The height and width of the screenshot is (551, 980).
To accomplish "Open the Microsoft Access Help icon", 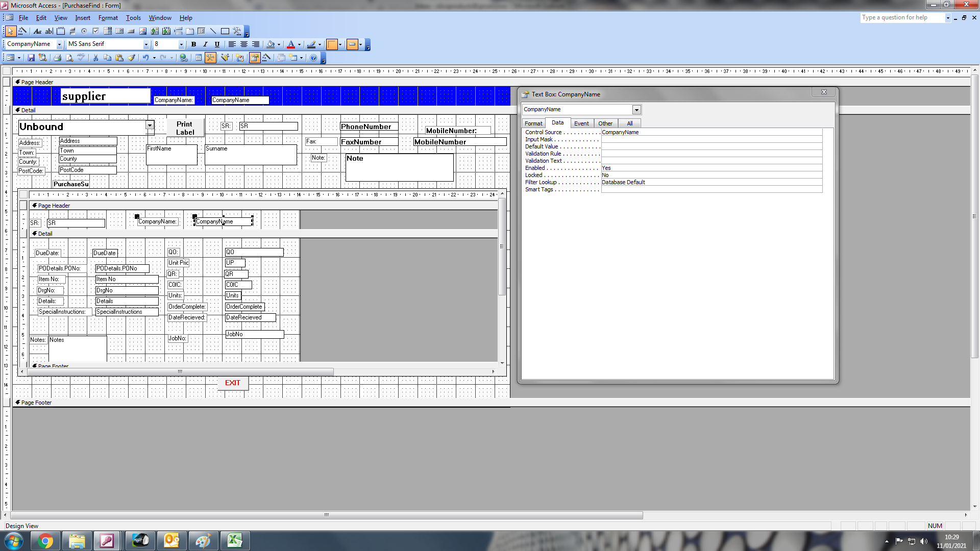I will point(313,58).
